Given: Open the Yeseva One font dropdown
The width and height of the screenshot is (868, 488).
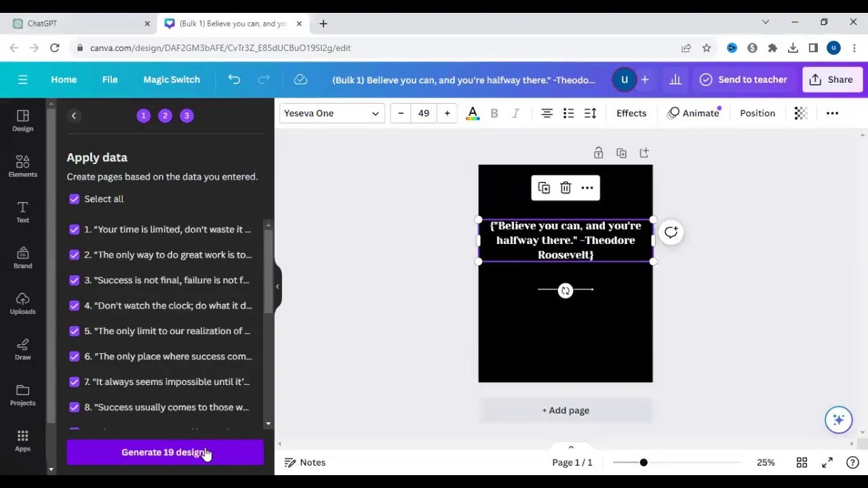Looking at the screenshot, I should [332, 113].
